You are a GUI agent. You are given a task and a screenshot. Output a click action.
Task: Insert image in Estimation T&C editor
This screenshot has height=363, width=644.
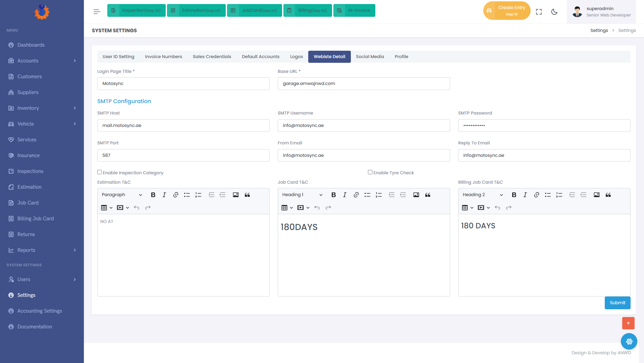(x=236, y=195)
